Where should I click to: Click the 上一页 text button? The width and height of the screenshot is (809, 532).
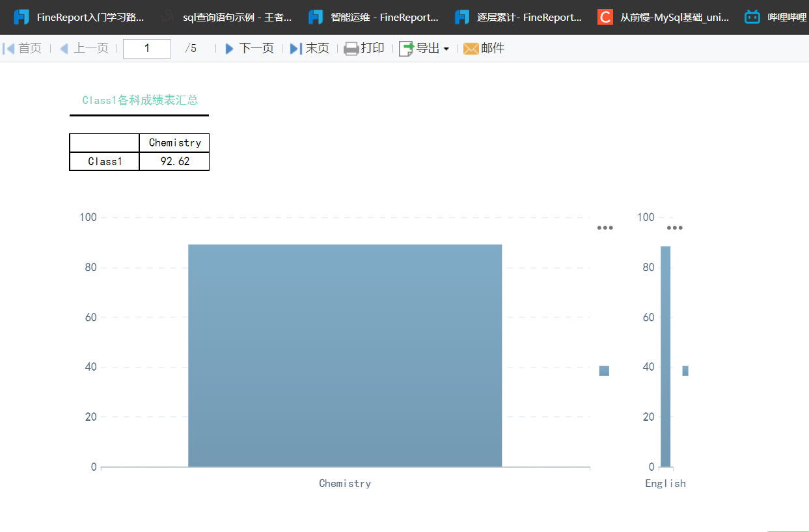point(90,48)
